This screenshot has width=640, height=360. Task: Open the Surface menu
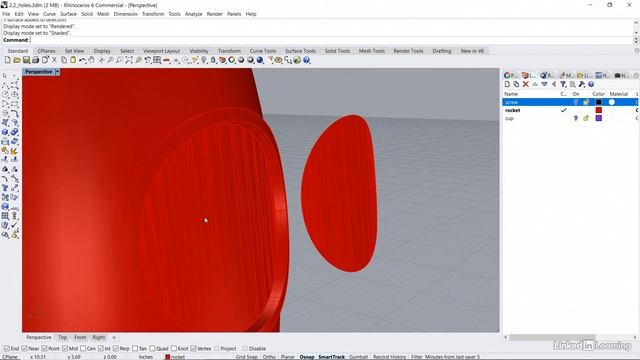click(69, 14)
